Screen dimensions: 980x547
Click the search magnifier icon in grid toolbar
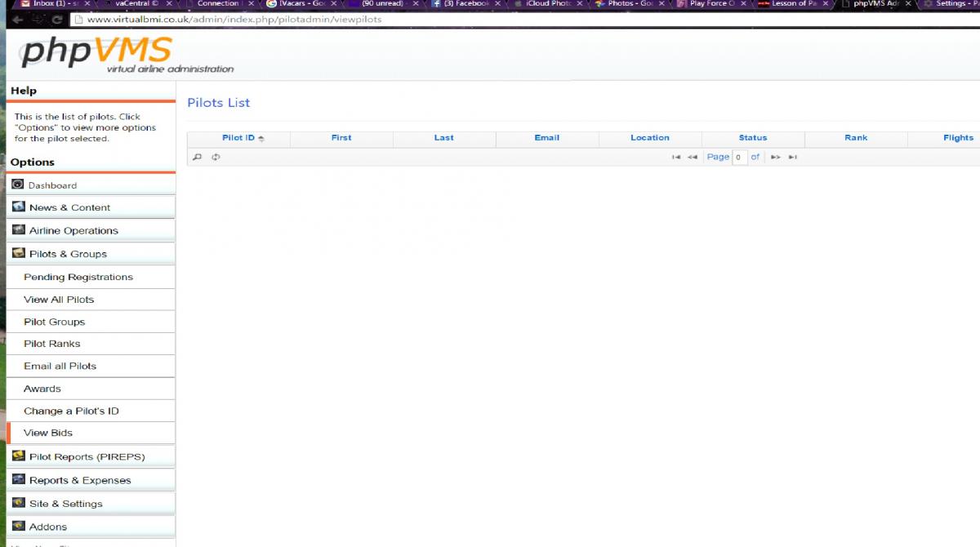pyautogui.click(x=197, y=157)
